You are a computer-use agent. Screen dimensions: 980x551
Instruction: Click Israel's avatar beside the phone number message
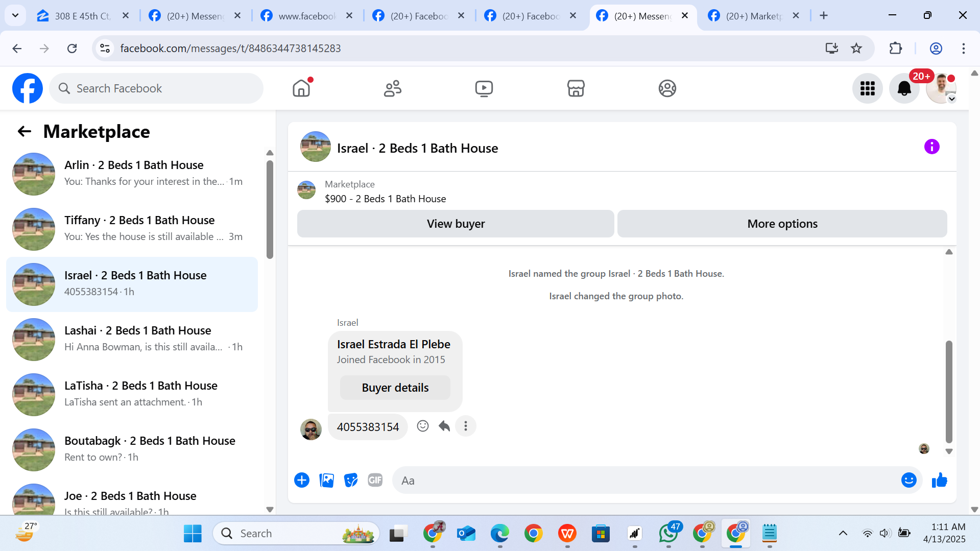click(x=311, y=429)
